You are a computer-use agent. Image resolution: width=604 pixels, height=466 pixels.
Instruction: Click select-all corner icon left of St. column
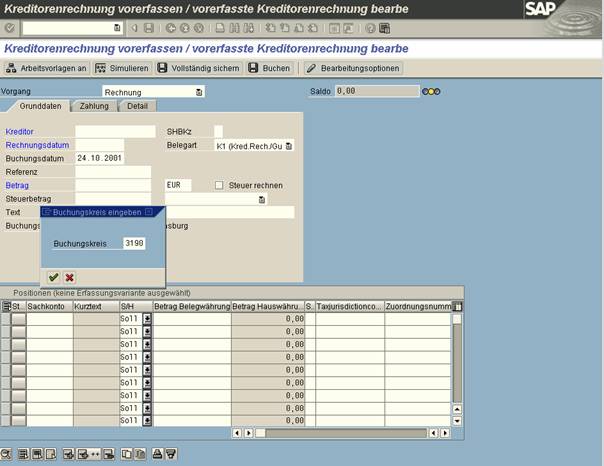[6, 307]
